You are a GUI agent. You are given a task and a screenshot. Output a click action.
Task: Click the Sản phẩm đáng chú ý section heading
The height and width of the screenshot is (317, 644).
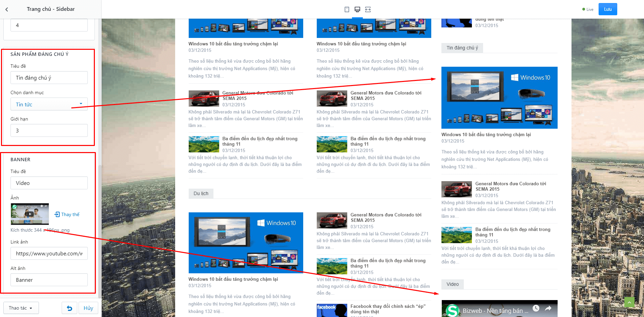[x=39, y=54]
